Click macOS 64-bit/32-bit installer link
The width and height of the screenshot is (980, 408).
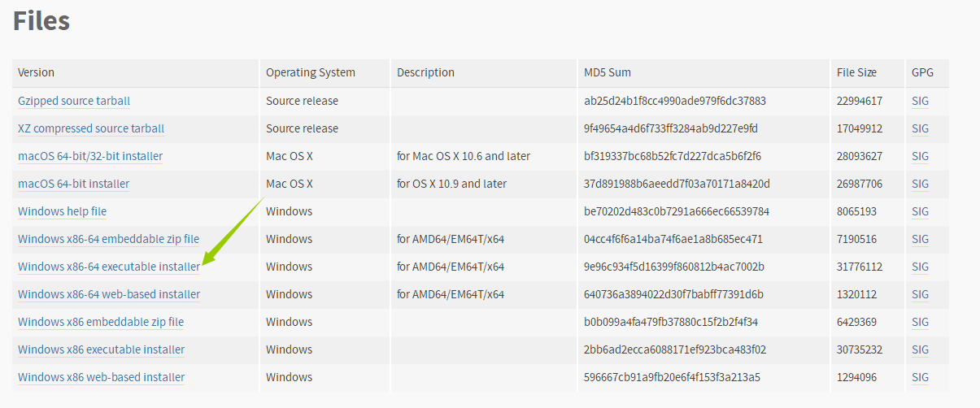tap(90, 156)
